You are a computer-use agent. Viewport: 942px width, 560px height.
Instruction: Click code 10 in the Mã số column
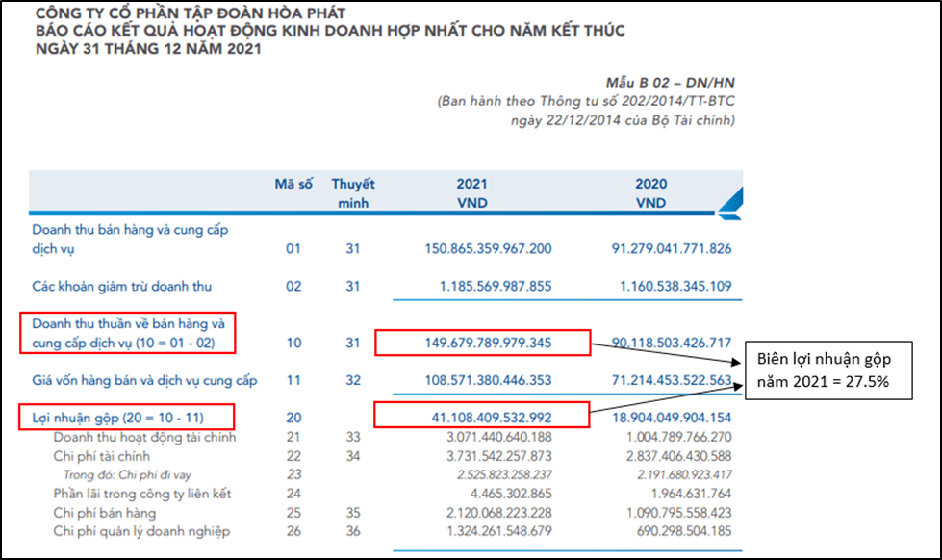[293, 344]
